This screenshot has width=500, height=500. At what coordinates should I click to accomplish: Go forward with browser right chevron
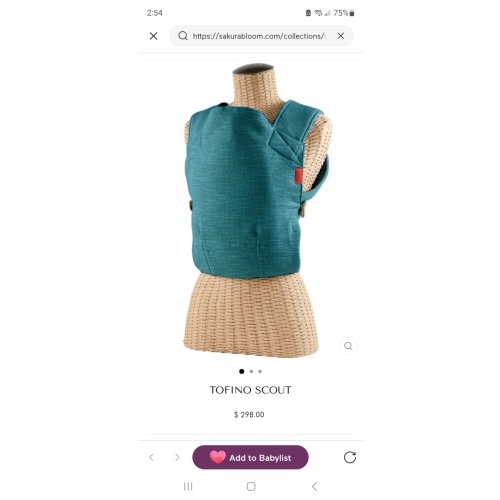click(x=177, y=457)
